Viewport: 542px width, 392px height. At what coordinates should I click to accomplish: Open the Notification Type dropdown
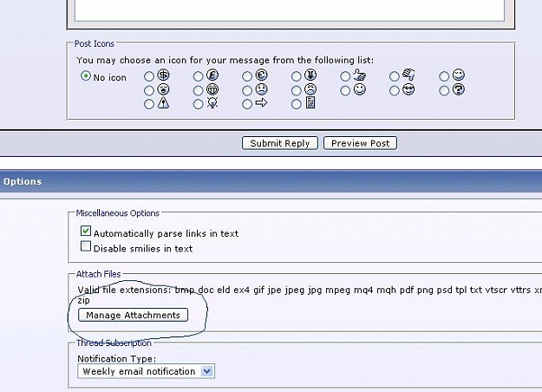146,371
